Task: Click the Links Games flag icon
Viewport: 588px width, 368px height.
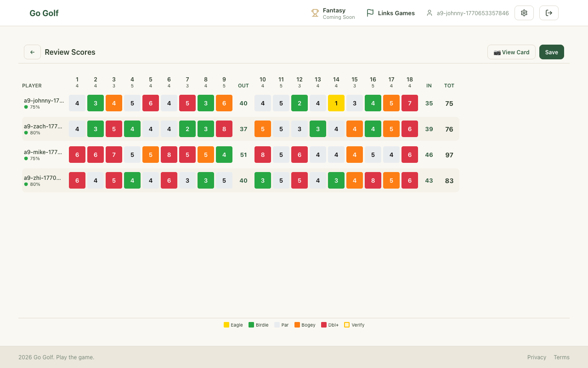Action: pos(370,13)
